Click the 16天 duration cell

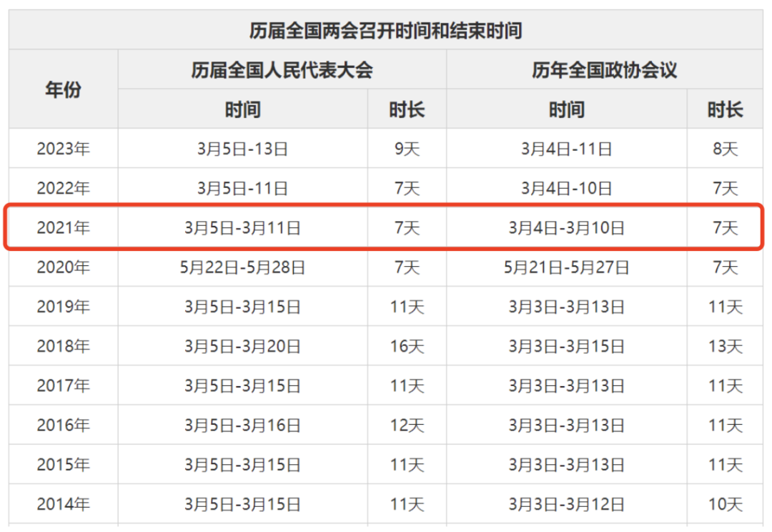407,346
